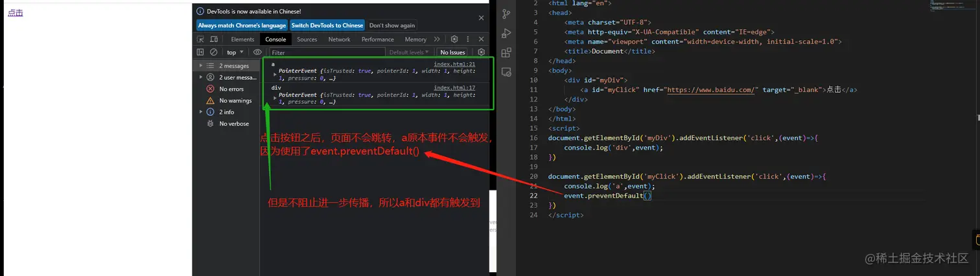Expand the 2 user messages group
980x276 pixels.
tap(226, 77)
